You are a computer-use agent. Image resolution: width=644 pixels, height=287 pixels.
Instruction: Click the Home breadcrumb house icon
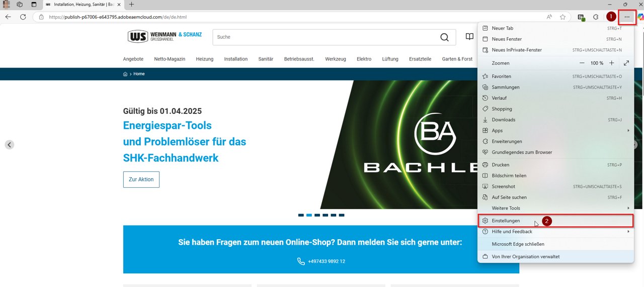pyautogui.click(x=125, y=74)
